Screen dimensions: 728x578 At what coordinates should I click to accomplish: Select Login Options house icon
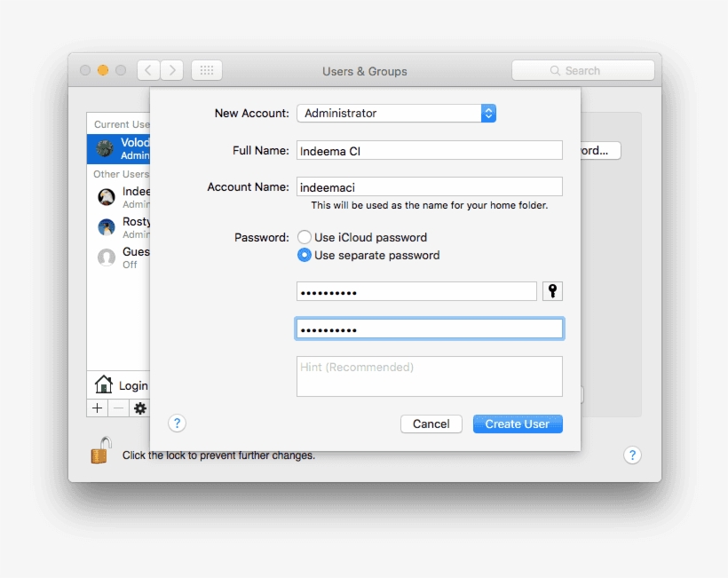[104, 384]
